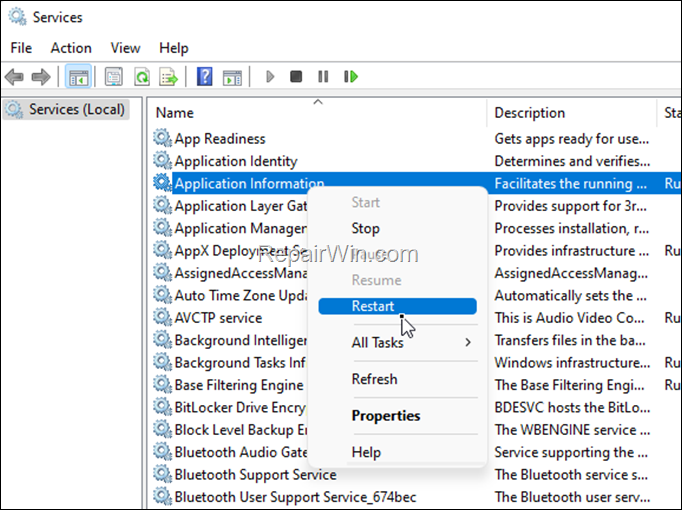Select the Application Management service name
The width and height of the screenshot is (682, 510).
(x=241, y=229)
